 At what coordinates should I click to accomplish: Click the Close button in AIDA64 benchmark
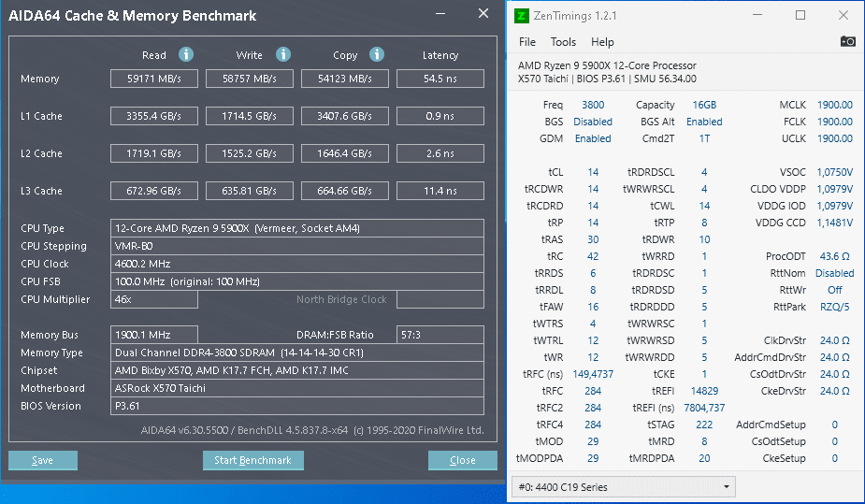click(x=462, y=460)
